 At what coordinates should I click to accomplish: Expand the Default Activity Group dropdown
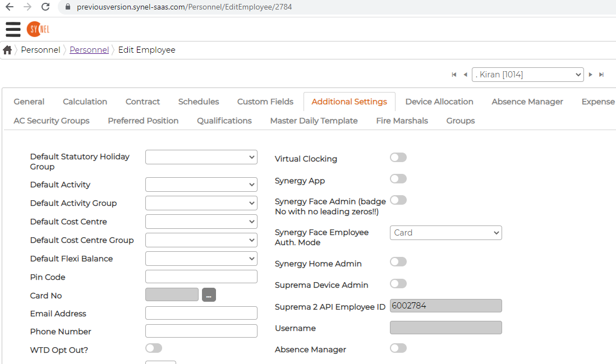click(x=201, y=203)
